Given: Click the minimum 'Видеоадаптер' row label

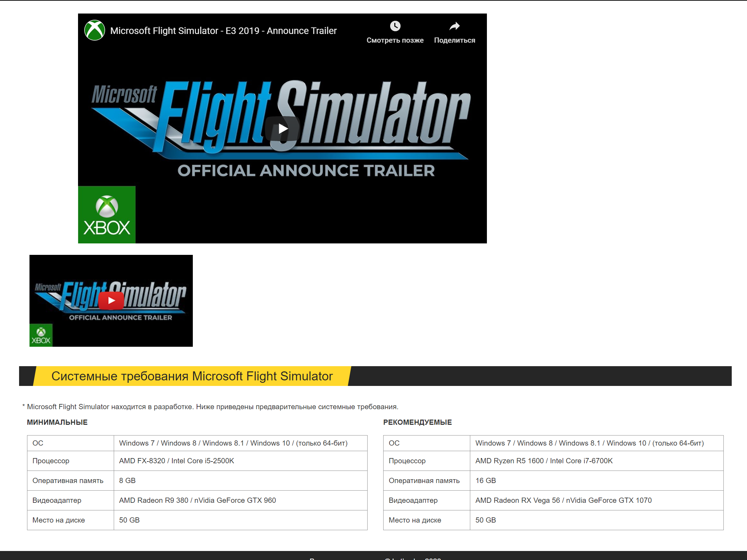Looking at the screenshot, I should pyautogui.click(x=57, y=500).
